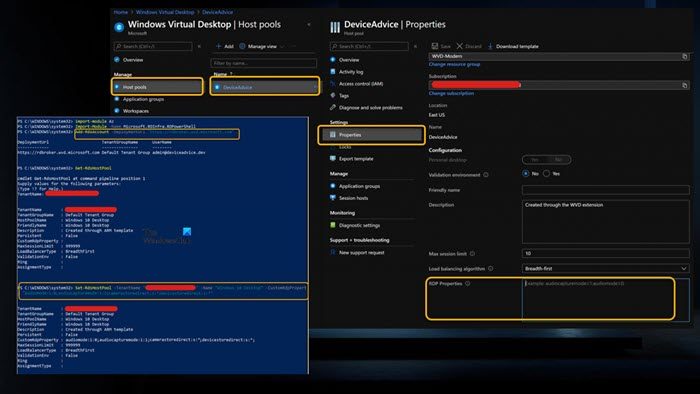Open the Load balancing algorithm dropdown
This screenshot has height=394, width=700.
click(605, 269)
